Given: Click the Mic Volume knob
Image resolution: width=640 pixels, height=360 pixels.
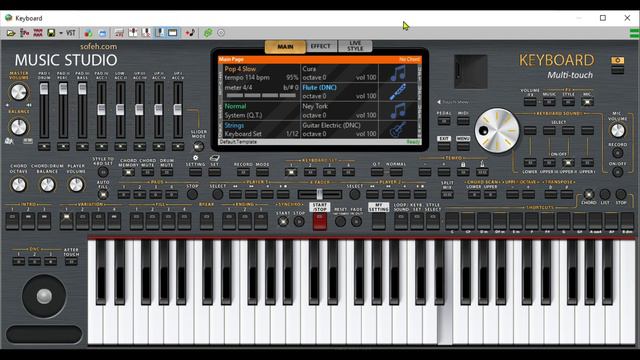Looking at the screenshot, I should 618,131.
